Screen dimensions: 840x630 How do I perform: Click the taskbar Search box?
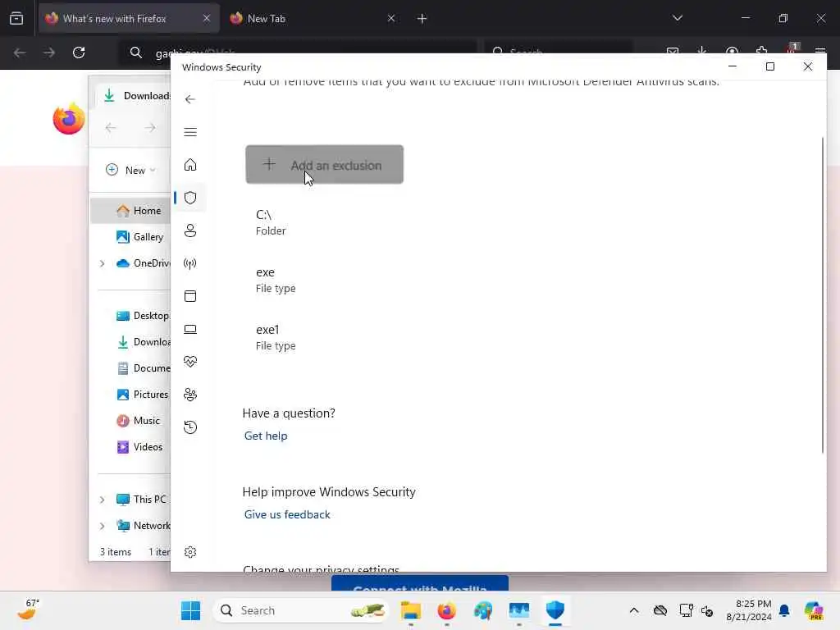coord(300,610)
